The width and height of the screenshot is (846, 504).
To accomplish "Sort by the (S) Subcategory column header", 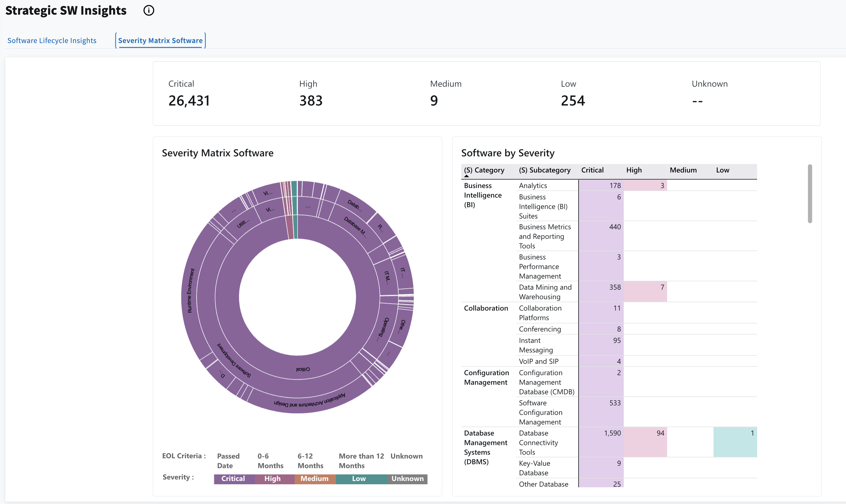I will pyautogui.click(x=544, y=170).
